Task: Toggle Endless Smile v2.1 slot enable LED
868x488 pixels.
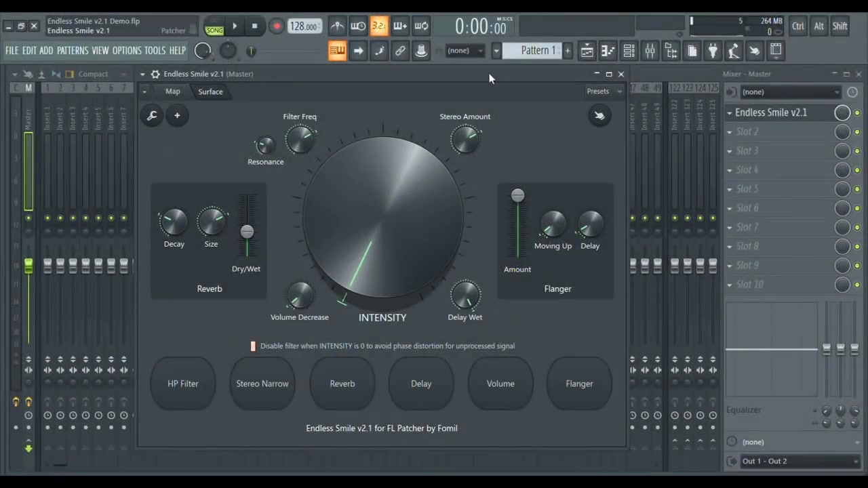Action: pos(857,113)
